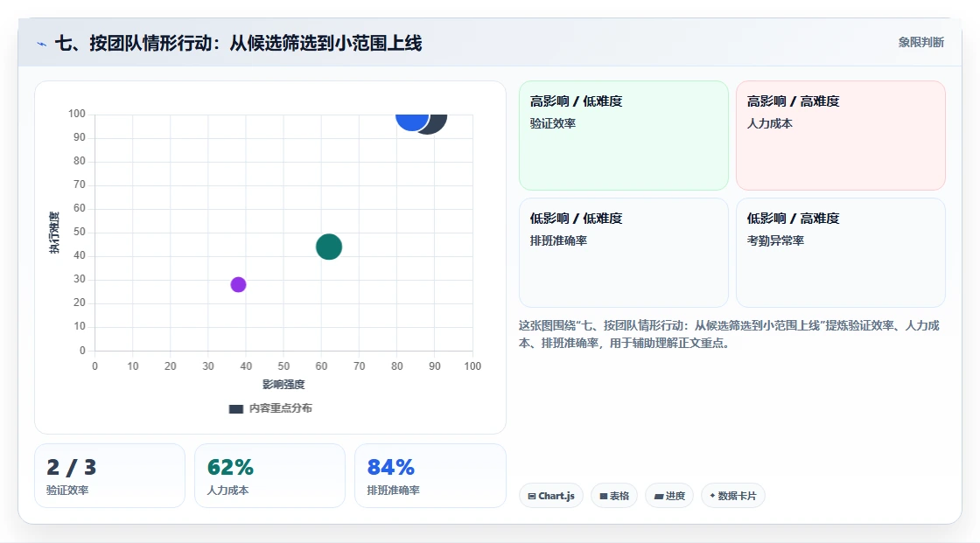The height and width of the screenshot is (543, 980).
Task: Click the 数据卡片 tag chip
Action: tap(733, 496)
